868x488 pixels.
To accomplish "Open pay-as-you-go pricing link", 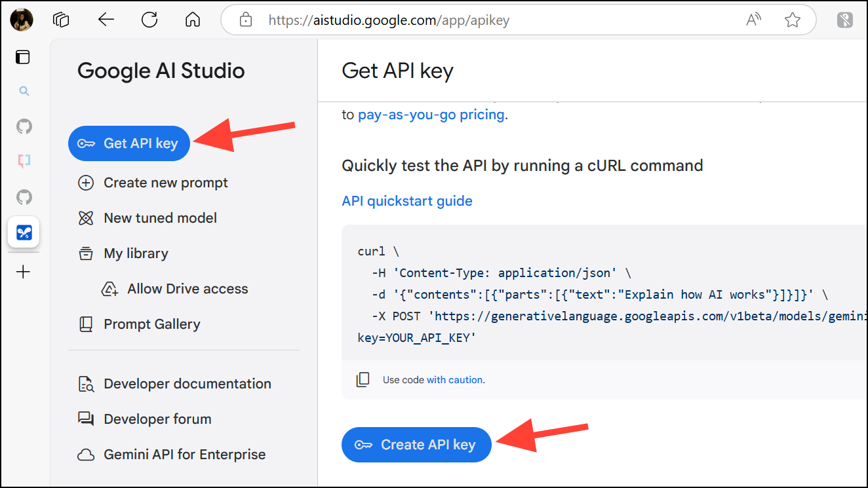I will 431,115.
